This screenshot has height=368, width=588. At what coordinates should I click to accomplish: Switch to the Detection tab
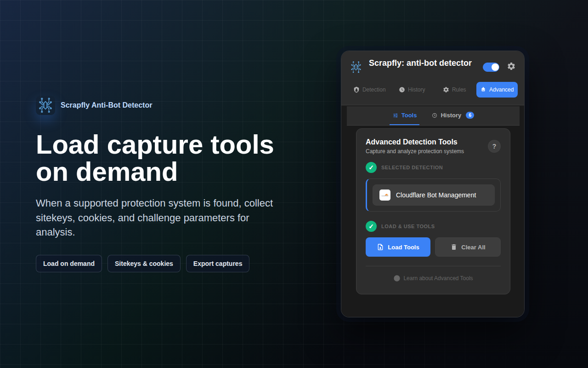(370, 90)
